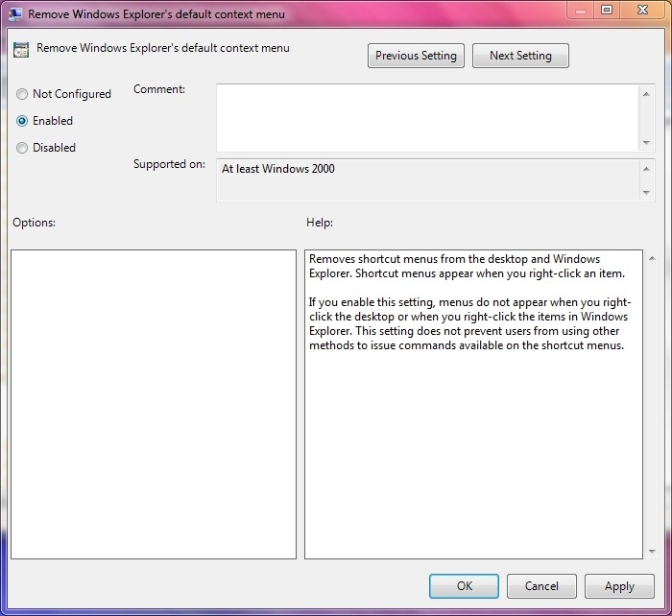This screenshot has height=616, width=672.
Task: Click the 'Help:' label
Action: click(320, 223)
